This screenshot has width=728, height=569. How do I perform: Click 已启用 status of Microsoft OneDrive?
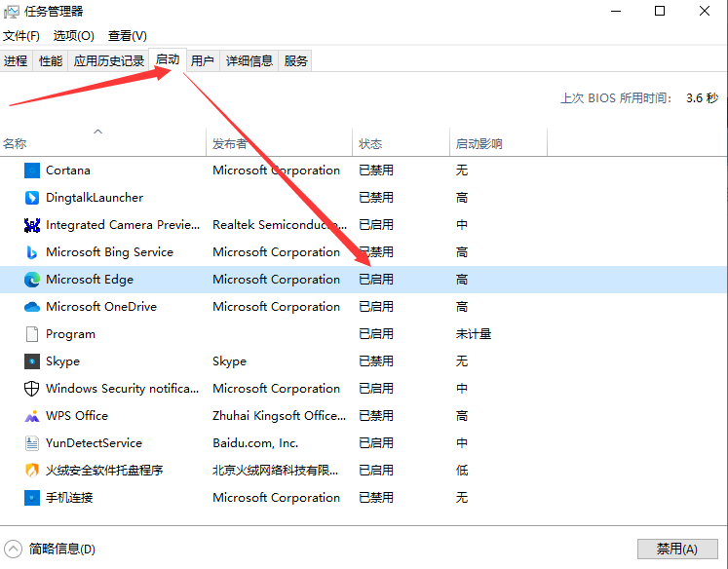click(x=376, y=307)
